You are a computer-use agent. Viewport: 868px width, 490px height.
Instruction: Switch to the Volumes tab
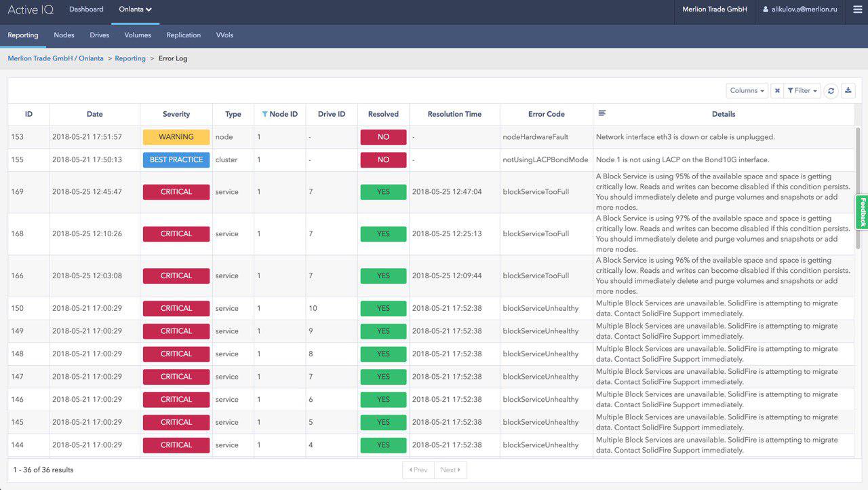138,35
